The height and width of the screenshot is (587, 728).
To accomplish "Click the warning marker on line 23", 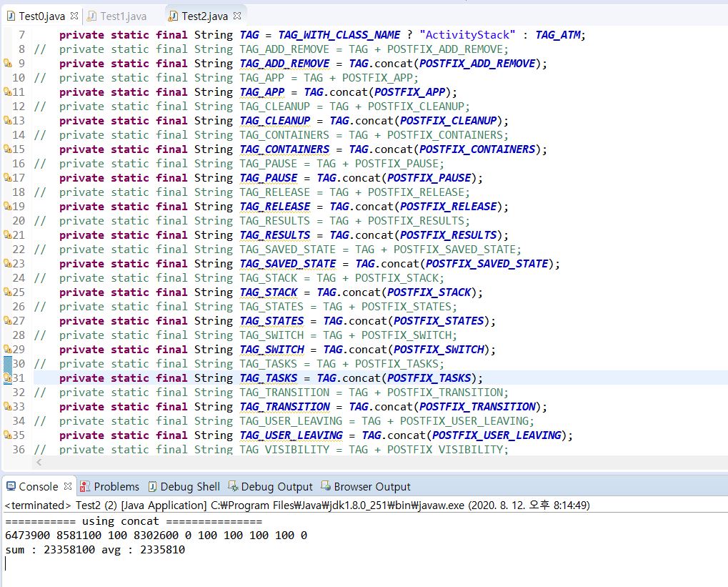I will (7, 263).
